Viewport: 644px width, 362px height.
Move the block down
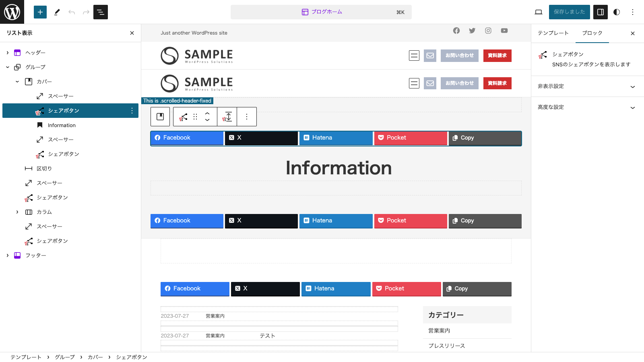[207, 120]
